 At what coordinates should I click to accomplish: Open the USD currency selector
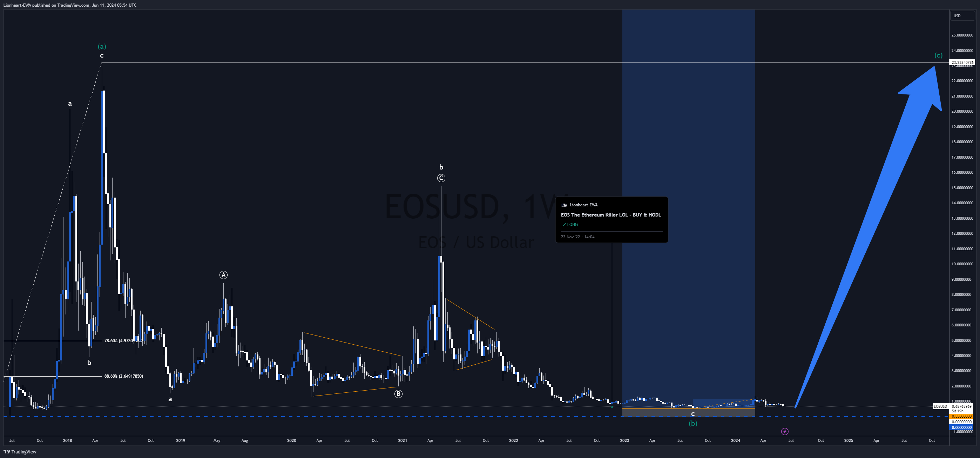(x=962, y=15)
